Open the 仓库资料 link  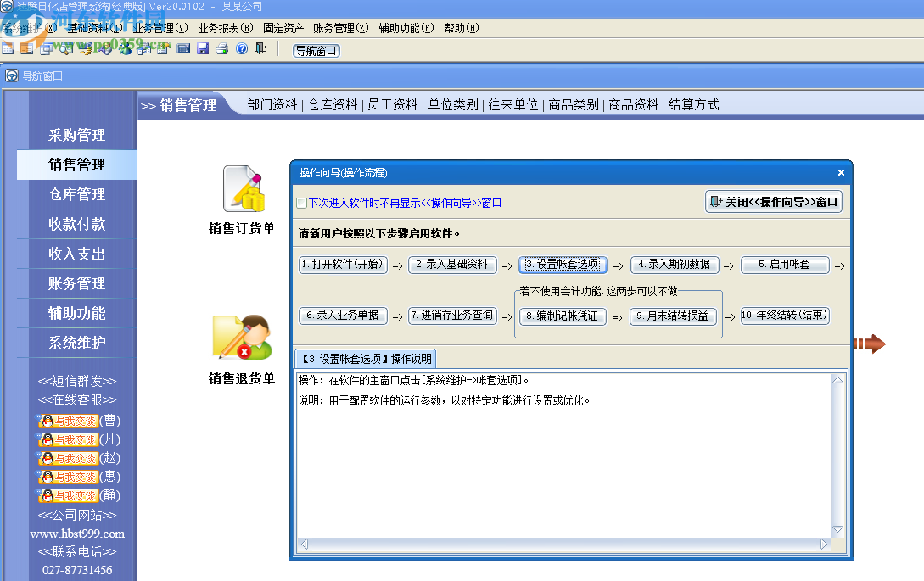[333, 105]
